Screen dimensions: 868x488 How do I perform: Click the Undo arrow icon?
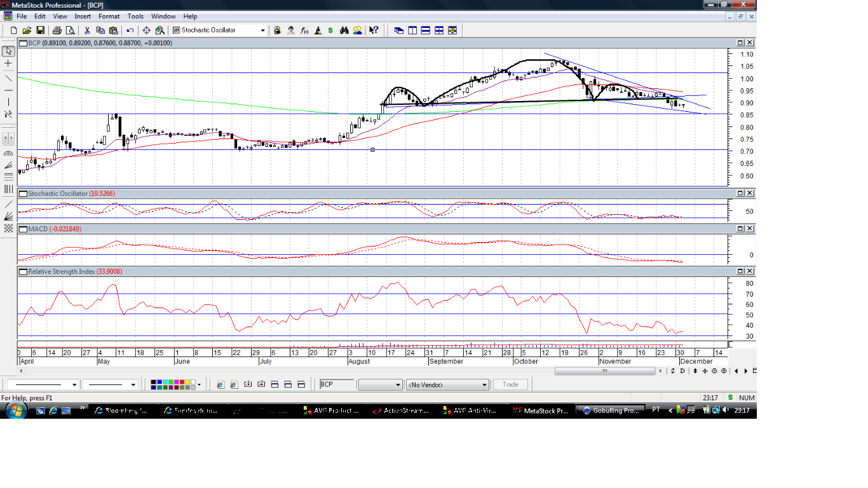tap(130, 30)
